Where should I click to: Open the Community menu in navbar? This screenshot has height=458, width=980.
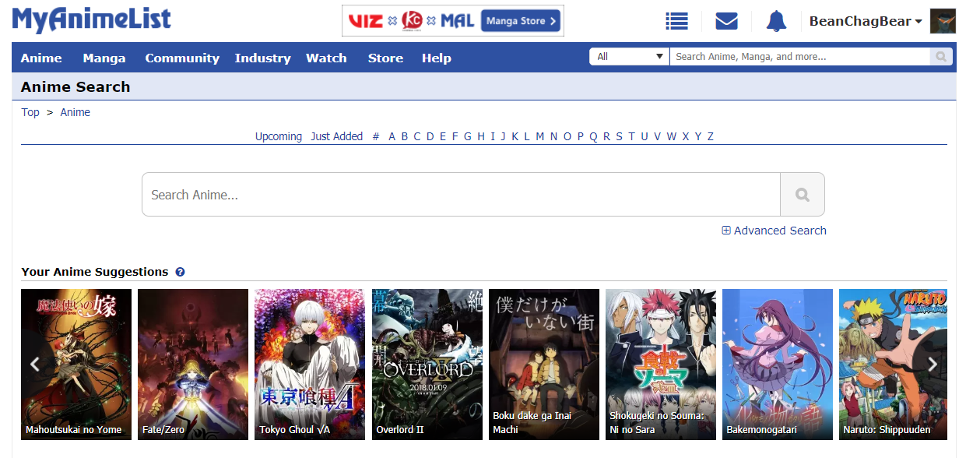pyautogui.click(x=182, y=58)
